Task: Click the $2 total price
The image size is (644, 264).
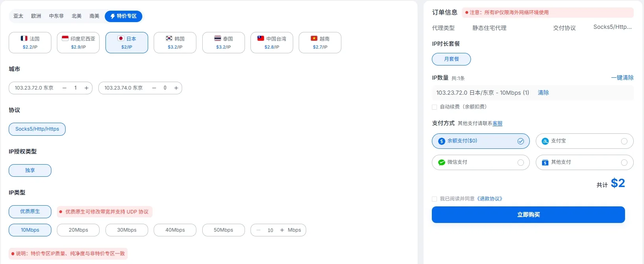Action: 618,183
